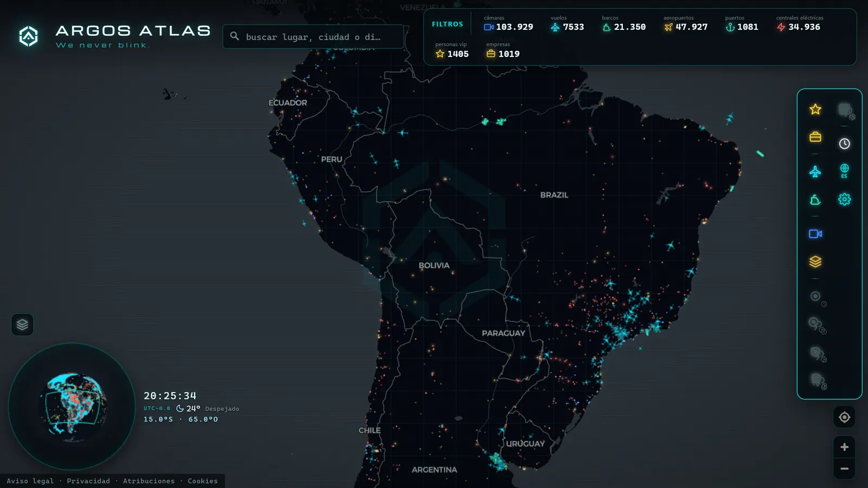Click the ECUADOR map label
Viewport: 868px width, 488px height.
click(x=288, y=102)
